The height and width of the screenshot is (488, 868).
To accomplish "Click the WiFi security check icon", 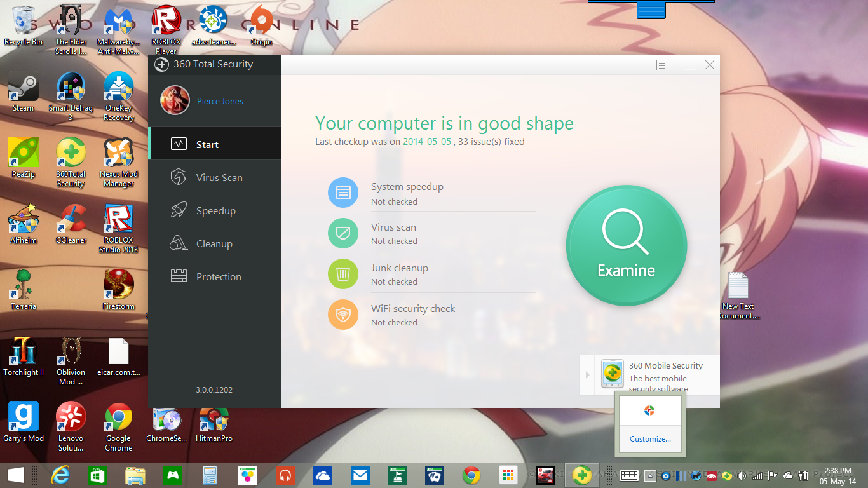I will pos(343,315).
